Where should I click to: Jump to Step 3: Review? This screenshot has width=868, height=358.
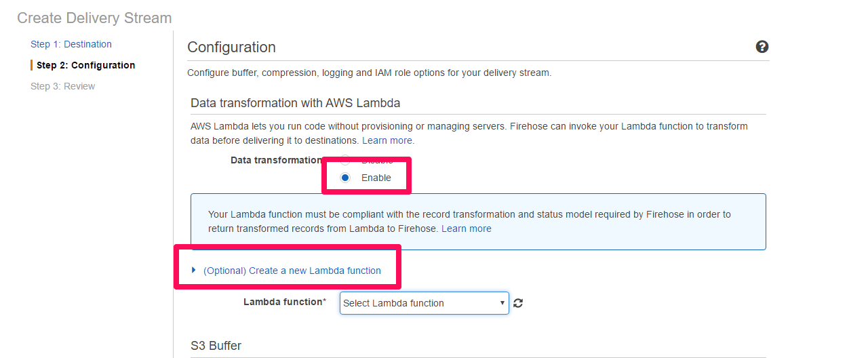(63, 86)
